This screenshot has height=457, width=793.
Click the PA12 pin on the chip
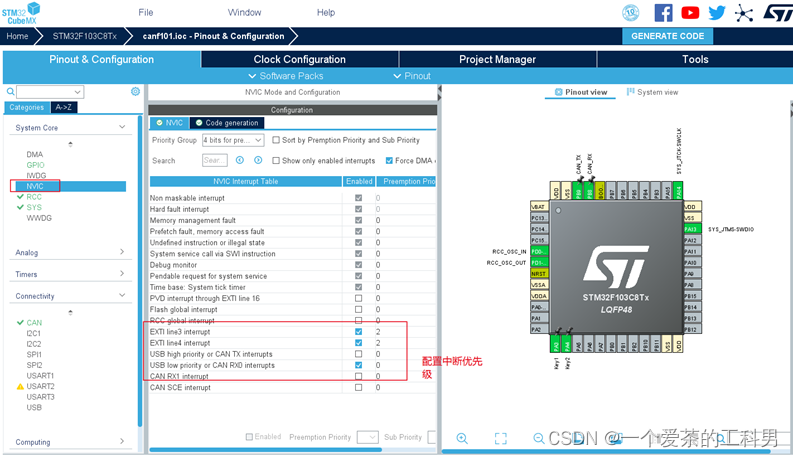coord(692,240)
